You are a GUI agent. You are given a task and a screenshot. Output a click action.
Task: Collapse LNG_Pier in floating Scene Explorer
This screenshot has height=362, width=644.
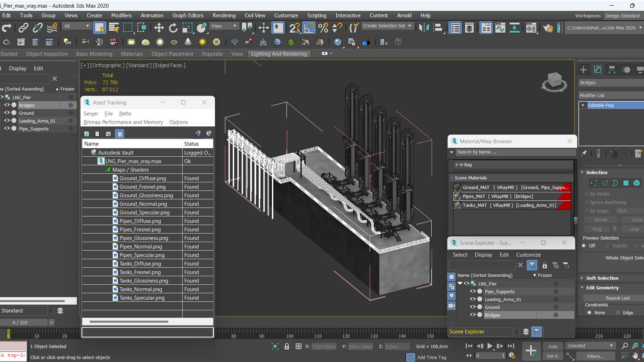(x=460, y=284)
